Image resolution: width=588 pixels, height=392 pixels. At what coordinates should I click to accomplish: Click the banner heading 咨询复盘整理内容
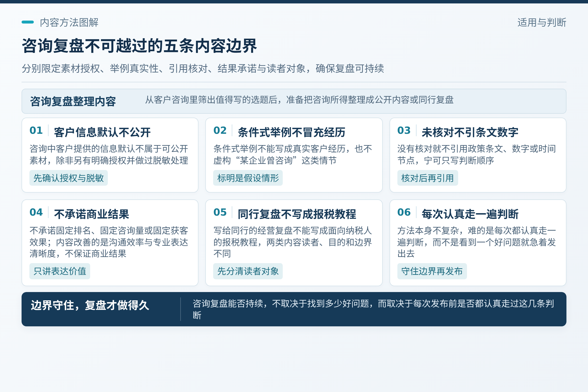click(x=73, y=101)
